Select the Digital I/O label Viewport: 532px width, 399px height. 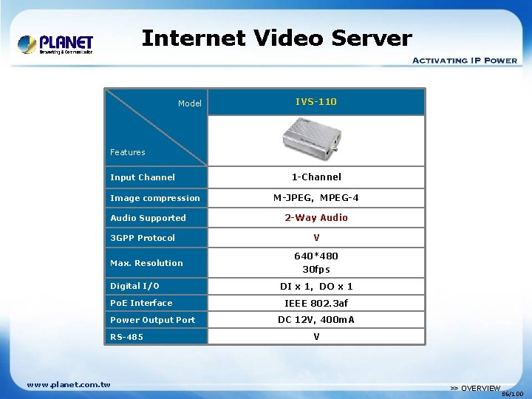point(134,286)
